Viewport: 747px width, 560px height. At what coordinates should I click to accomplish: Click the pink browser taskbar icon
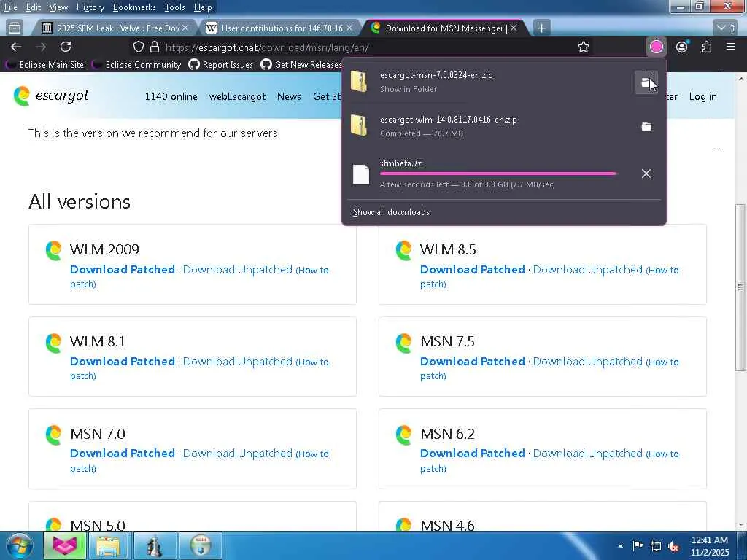tap(65, 545)
